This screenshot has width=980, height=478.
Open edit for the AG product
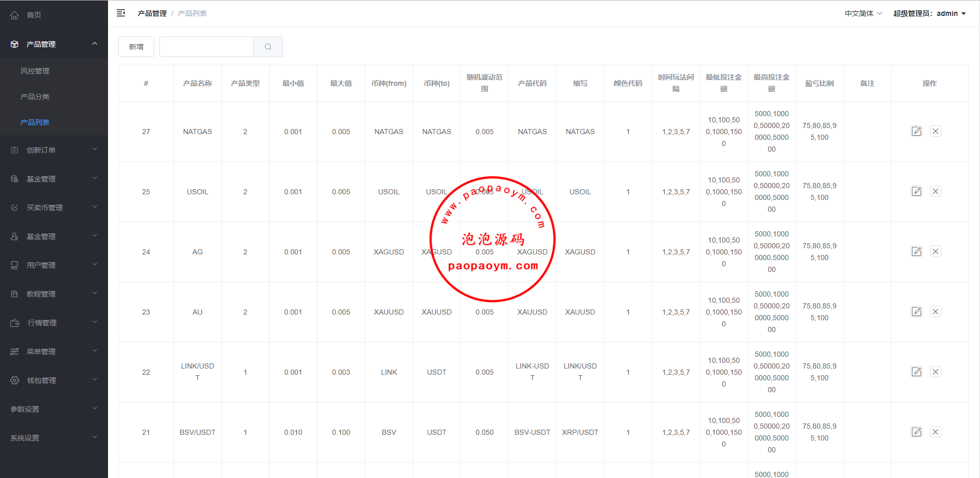(x=916, y=252)
